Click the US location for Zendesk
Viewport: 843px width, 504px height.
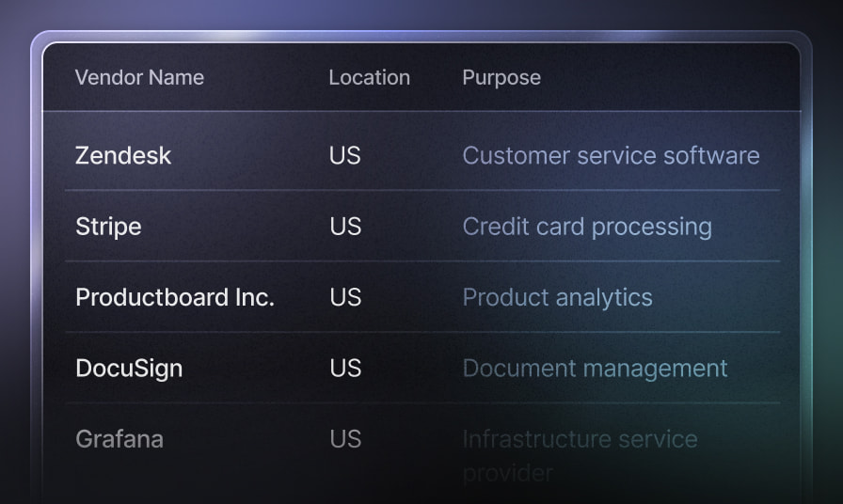pos(345,155)
